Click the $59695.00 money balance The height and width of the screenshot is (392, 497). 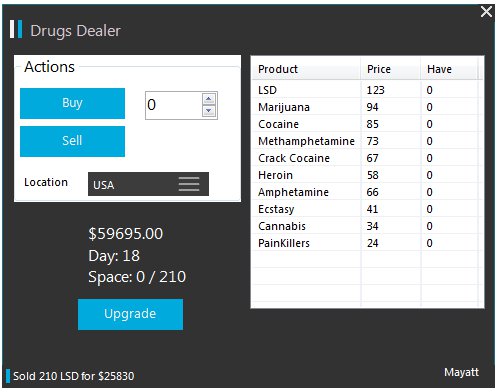[x=126, y=234]
